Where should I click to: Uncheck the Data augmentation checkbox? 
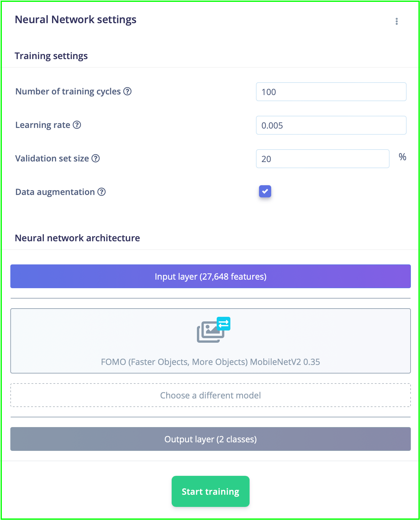pos(265,191)
